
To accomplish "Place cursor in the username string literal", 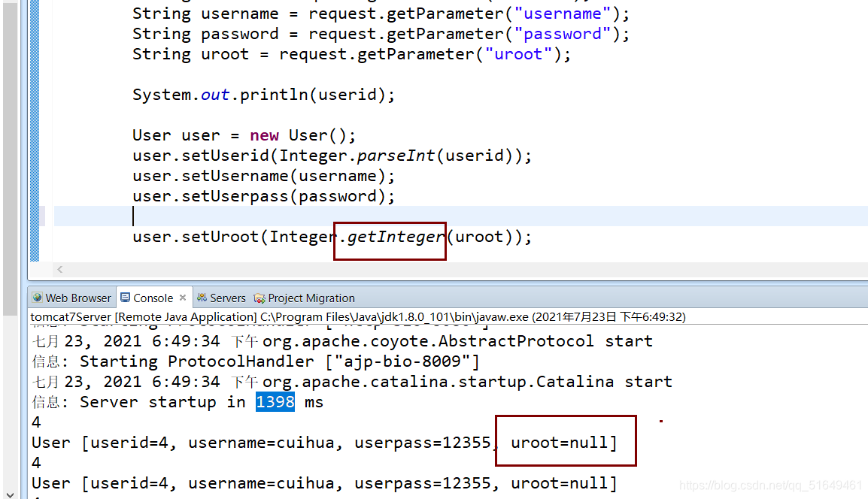I will point(563,13).
